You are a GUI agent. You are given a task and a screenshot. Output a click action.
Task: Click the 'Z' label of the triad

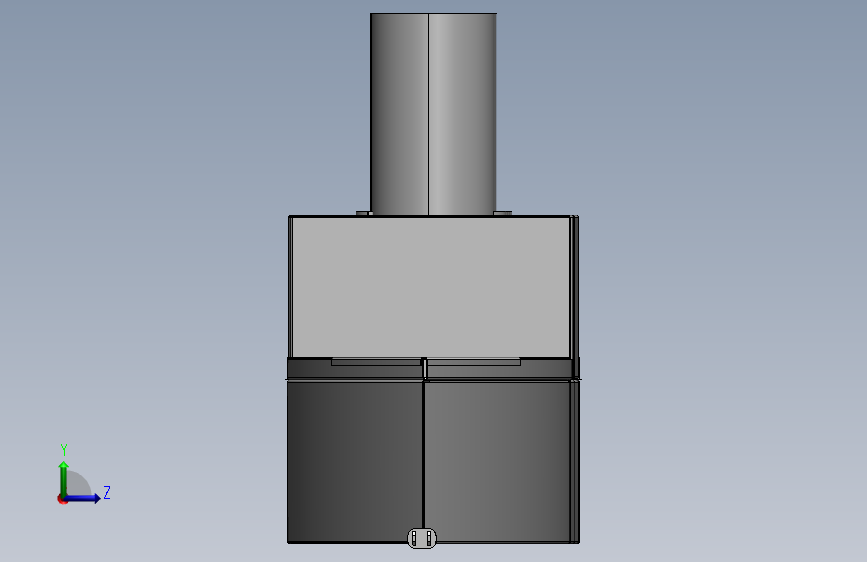[x=107, y=492]
